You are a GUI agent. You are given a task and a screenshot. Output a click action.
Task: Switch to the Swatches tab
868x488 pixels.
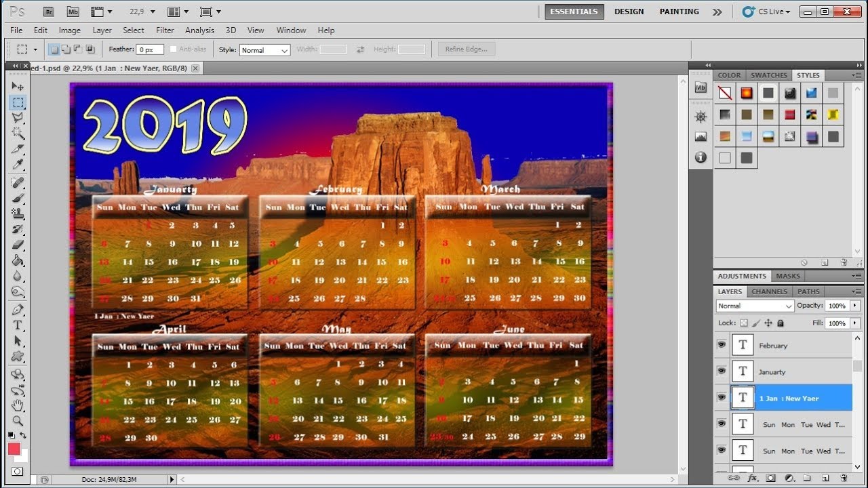click(769, 75)
